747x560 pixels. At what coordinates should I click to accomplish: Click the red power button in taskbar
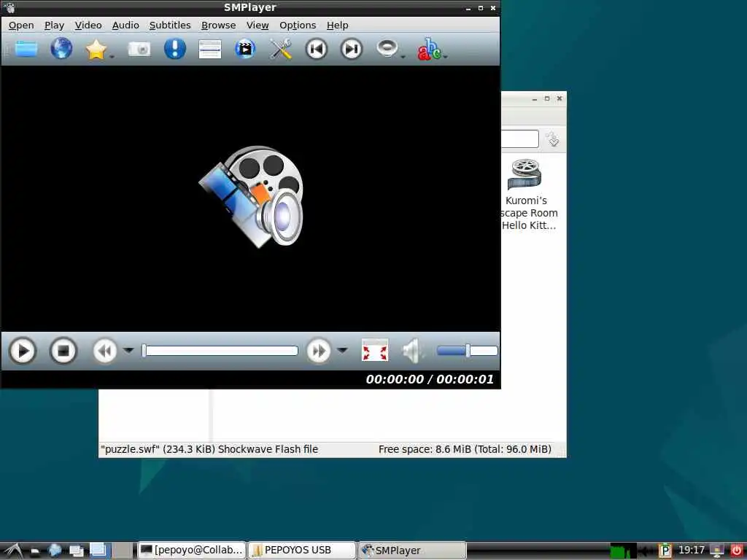[x=736, y=551]
